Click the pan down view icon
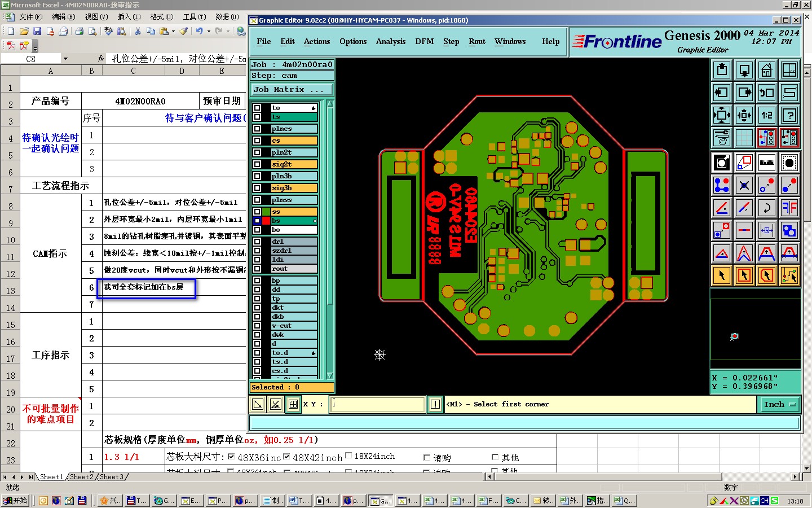 tap(744, 70)
